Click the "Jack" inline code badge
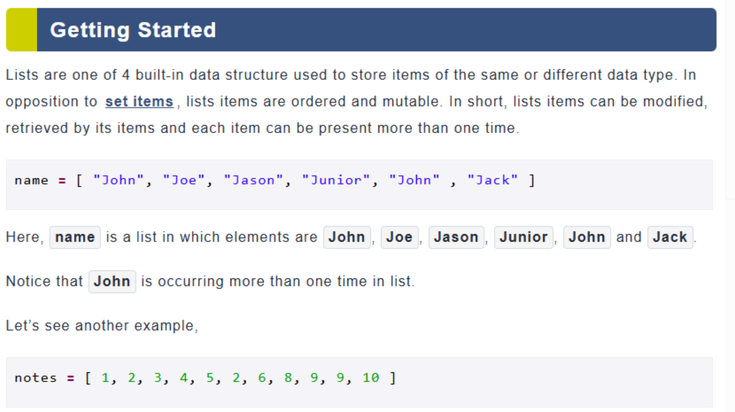 pos(670,237)
